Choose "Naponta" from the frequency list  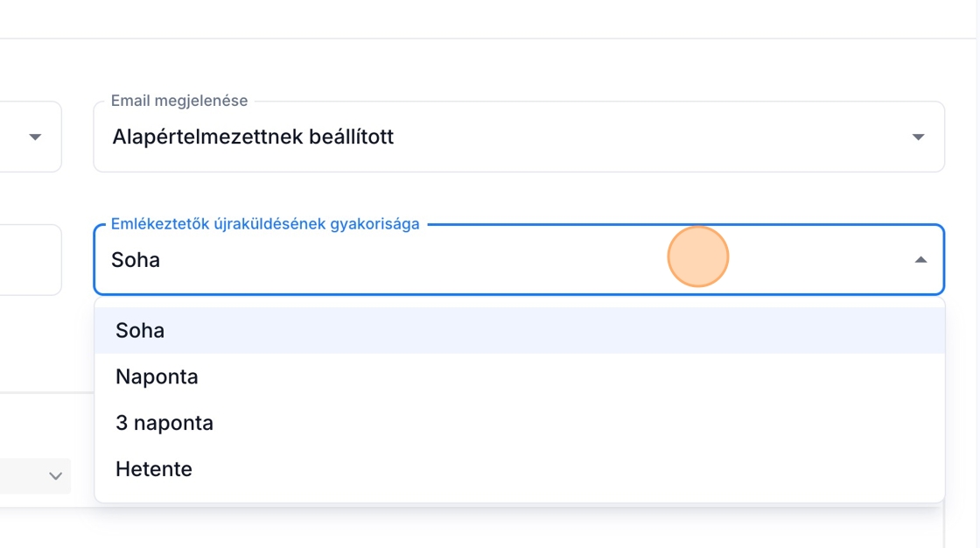coord(157,377)
